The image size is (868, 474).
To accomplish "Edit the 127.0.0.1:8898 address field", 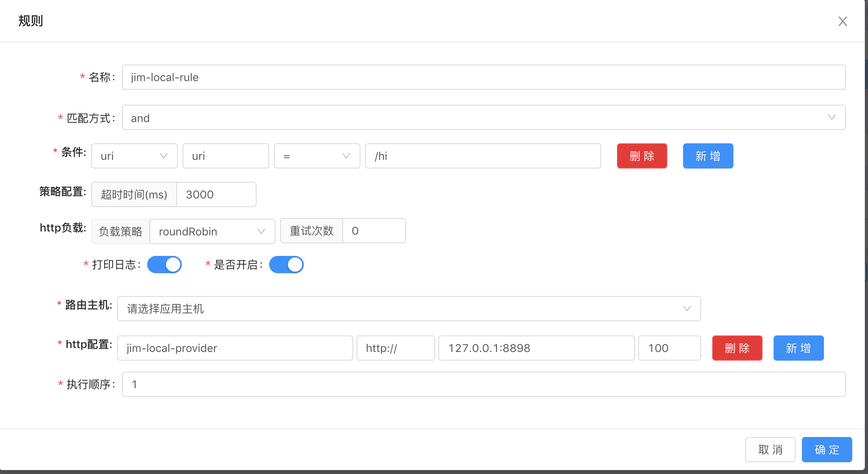I will pyautogui.click(x=536, y=348).
